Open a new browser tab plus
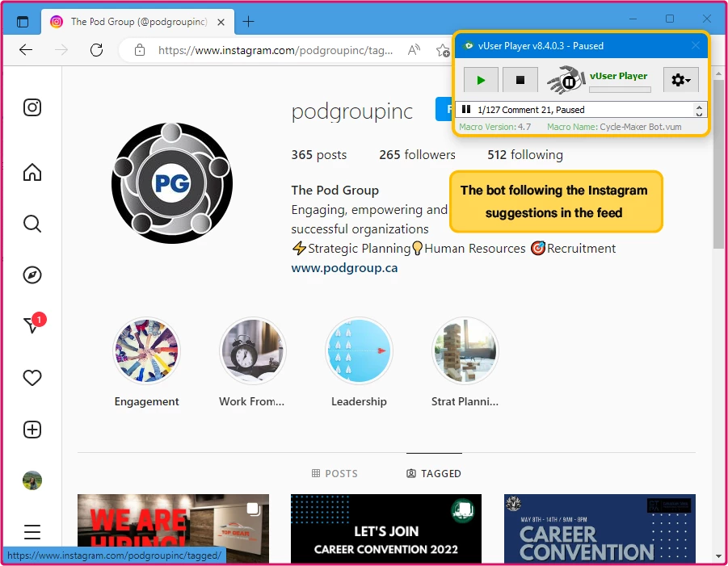728x566 pixels. pyautogui.click(x=248, y=21)
